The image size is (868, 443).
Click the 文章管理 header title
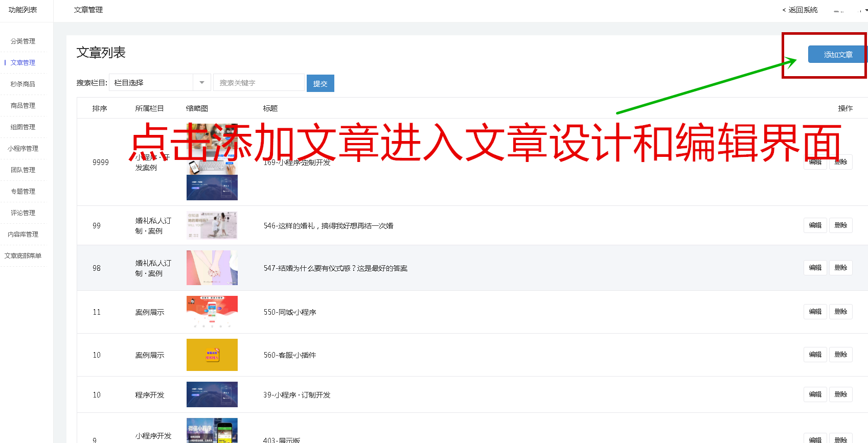tap(88, 10)
